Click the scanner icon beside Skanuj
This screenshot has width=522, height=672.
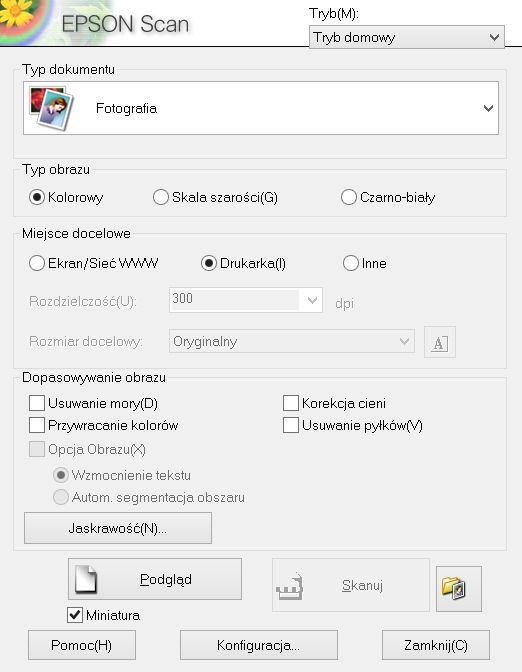(x=290, y=585)
